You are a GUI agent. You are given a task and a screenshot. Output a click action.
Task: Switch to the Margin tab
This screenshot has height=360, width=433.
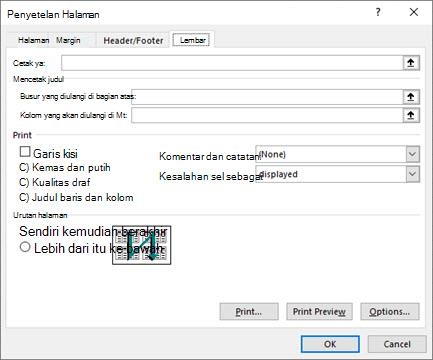click(68, 40)
